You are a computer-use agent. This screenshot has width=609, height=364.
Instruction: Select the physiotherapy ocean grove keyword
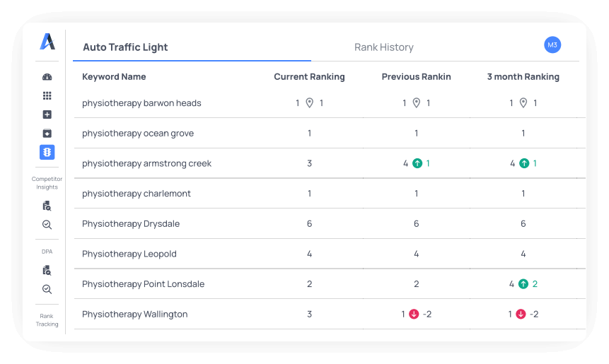point(138,134)
